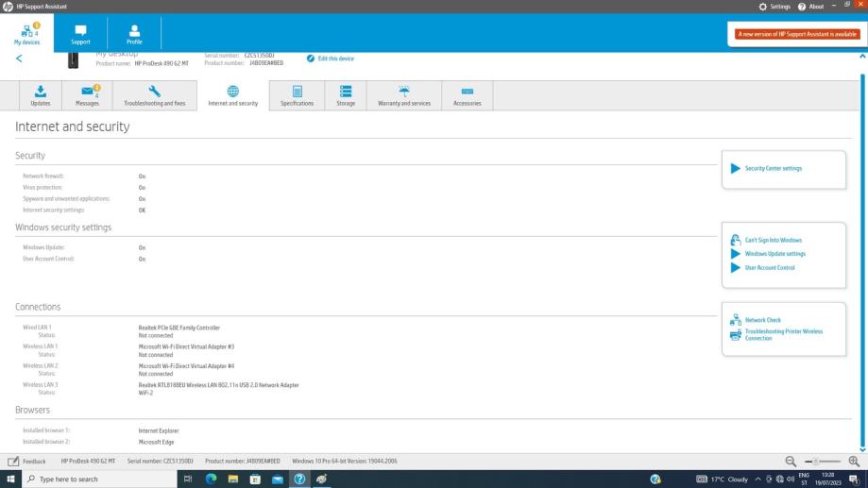Show hidden system tray icons

coord(757,480)
